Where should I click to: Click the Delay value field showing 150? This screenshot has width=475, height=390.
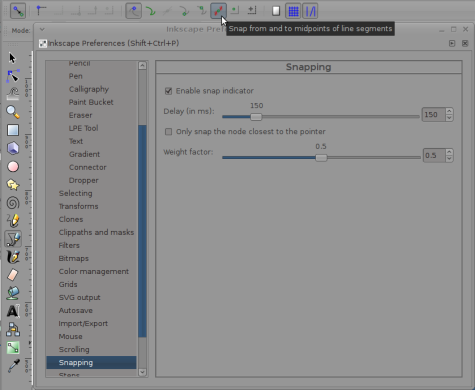(x=434, y=115)
